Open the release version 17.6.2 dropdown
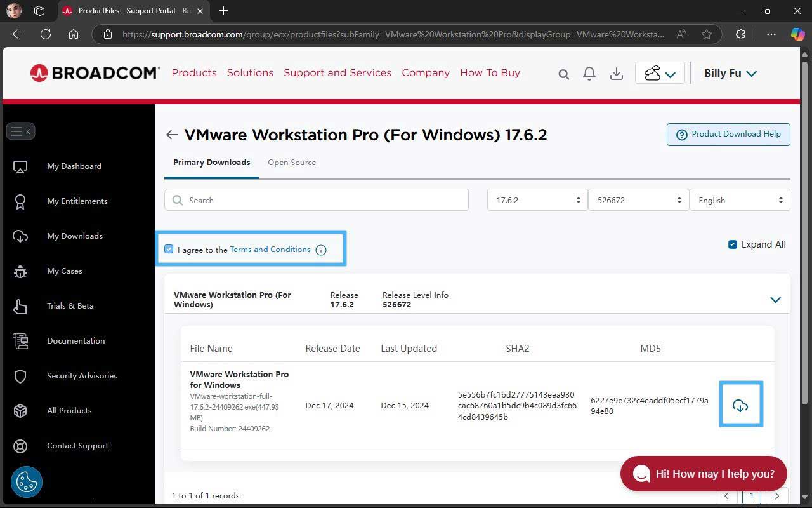 537,199
